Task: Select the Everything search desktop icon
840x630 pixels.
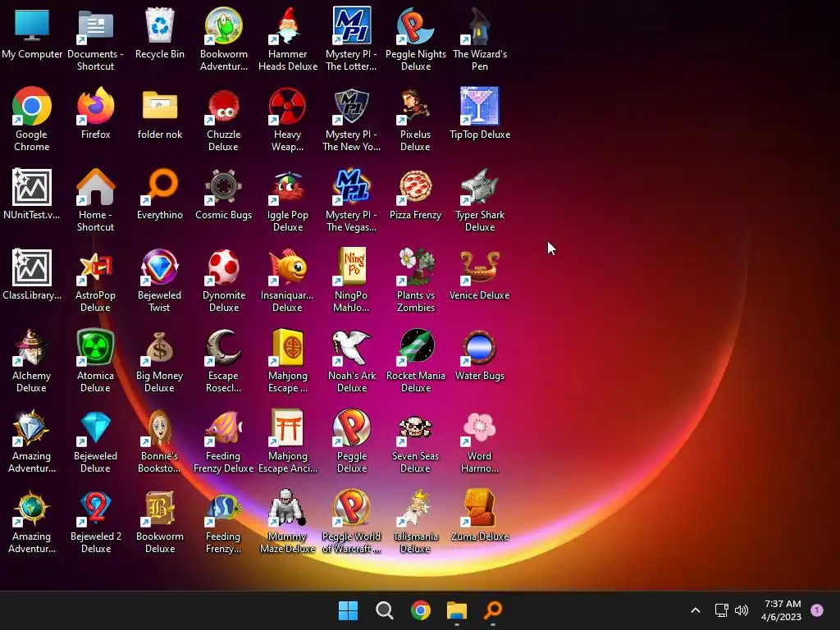Action: pos(160,187)
